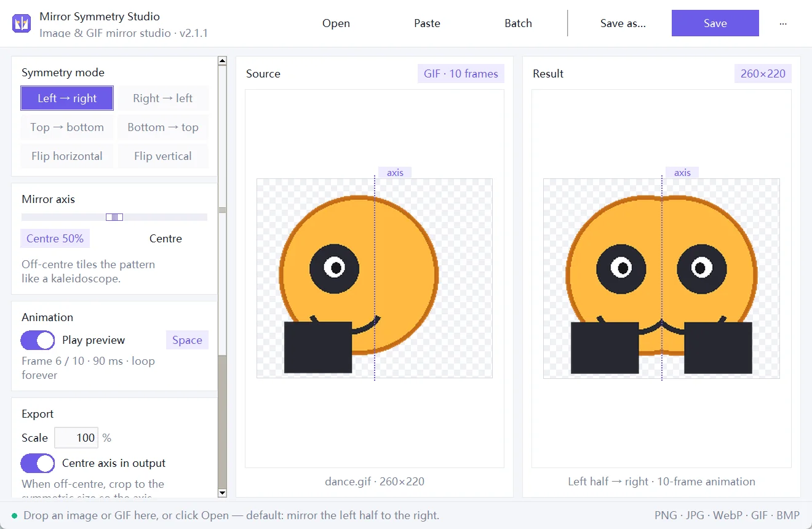Click the Centre button for mirror axis
The height and width of the screenshot is (529, 812).
165,239
